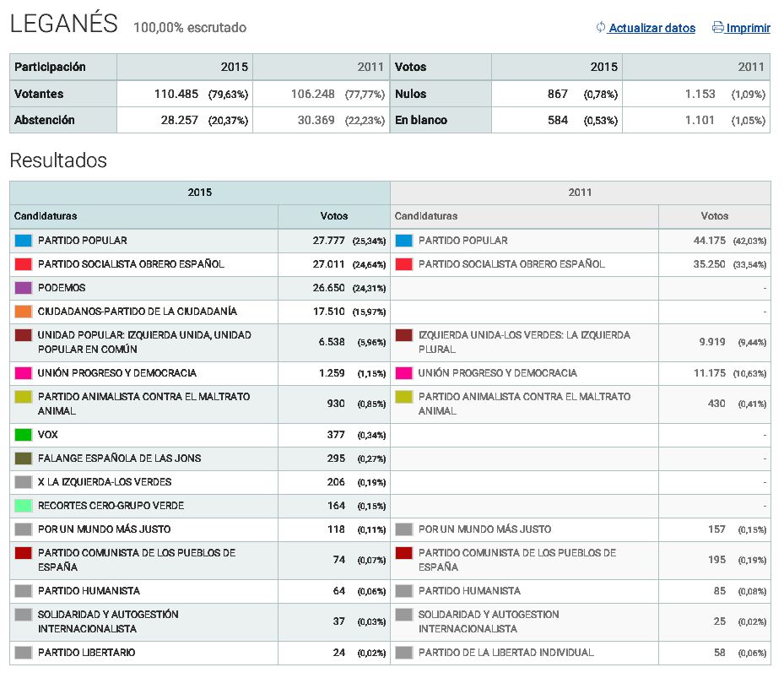Click the dark olive Falange Española swatch
This screenshot has height=678, width=784.
[x=24, y=458]
